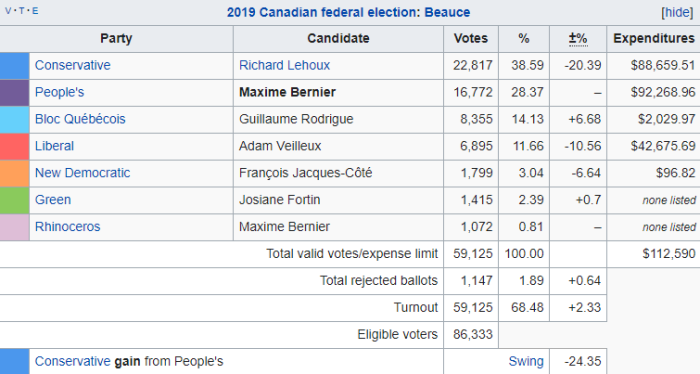Viewport: 700px width, 374px height.
Task: Open the Beauce riding link in the title
Action: coord(447,12)
